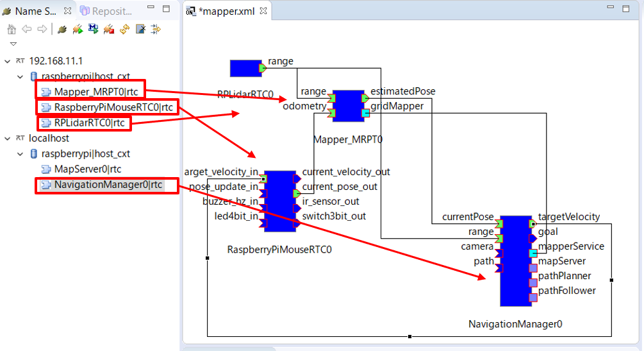The image size is (644, 351).
Task: Click the Add Name Server plug icon
Action: pyautogui.click(x=62, y=29)
